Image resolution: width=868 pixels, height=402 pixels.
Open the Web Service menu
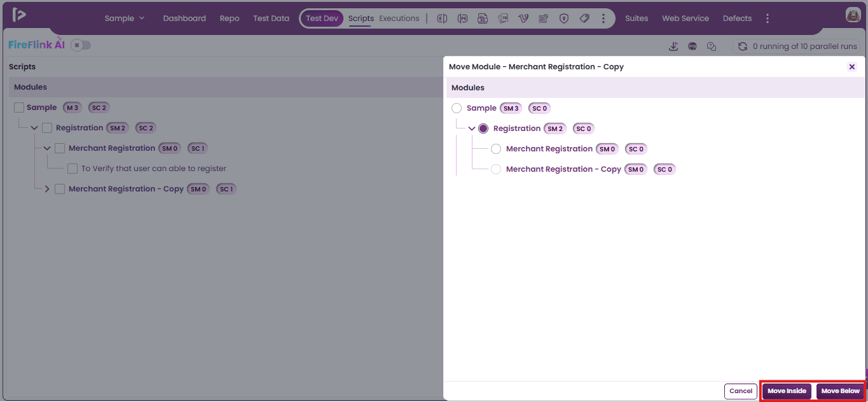(685, 18)
